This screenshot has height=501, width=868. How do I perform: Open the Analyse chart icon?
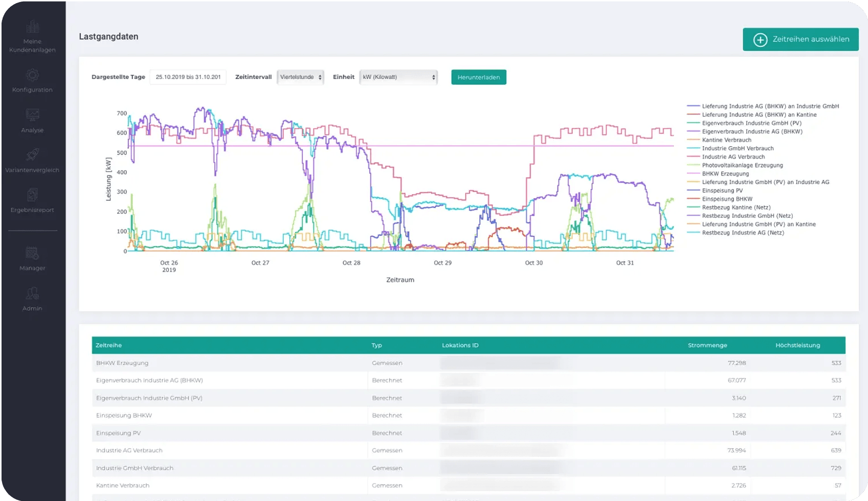[32, 115]
